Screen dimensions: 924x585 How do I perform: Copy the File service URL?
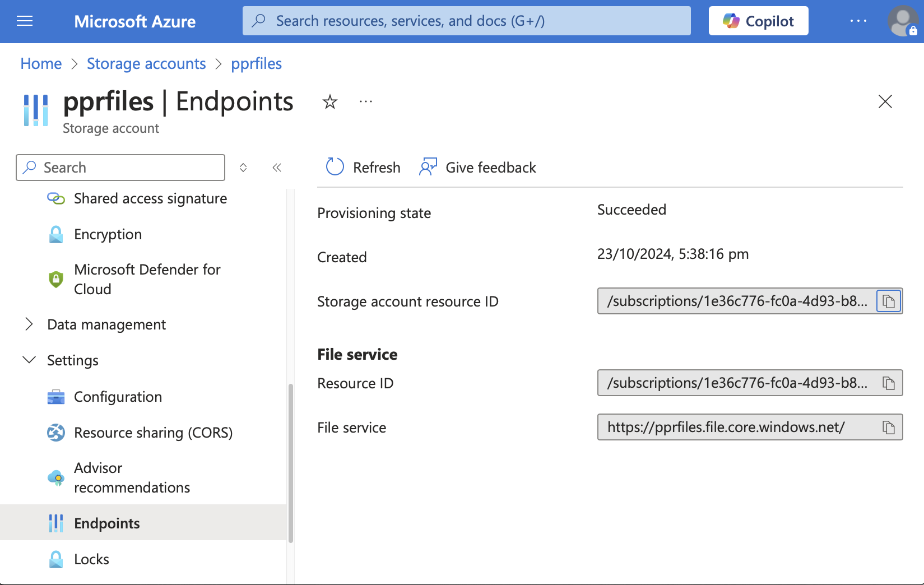point(888,428)
